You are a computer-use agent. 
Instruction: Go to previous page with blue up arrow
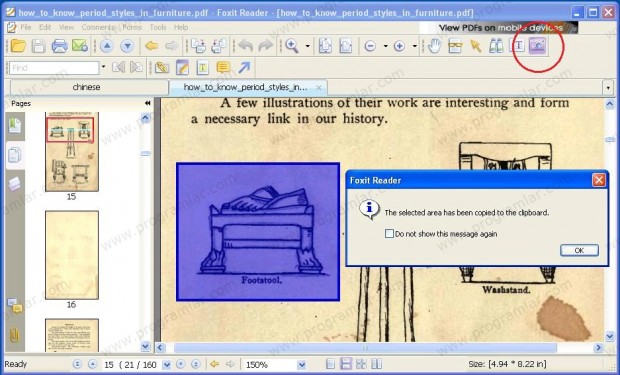(106, 46)
